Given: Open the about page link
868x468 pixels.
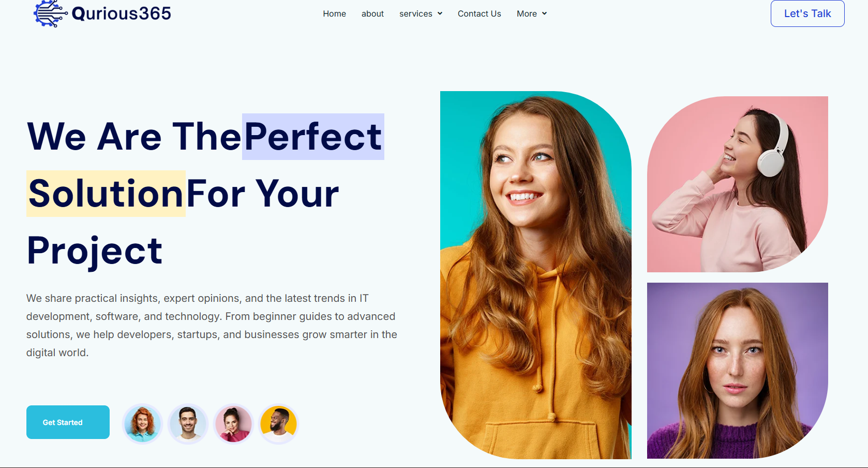Looking at the screenshot, I should pyautogui.click(x=372, y=13).
